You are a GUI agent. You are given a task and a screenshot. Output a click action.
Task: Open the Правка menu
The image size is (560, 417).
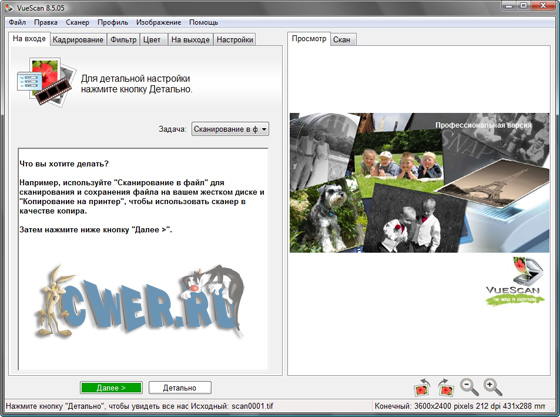click(46, 22)
